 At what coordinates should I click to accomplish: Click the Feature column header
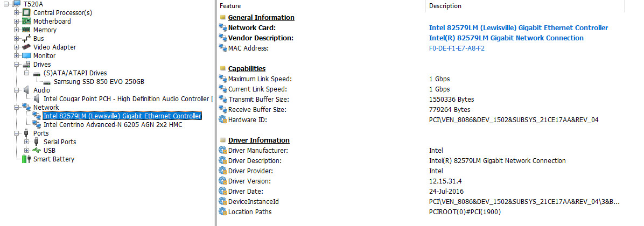coord(230,6)
